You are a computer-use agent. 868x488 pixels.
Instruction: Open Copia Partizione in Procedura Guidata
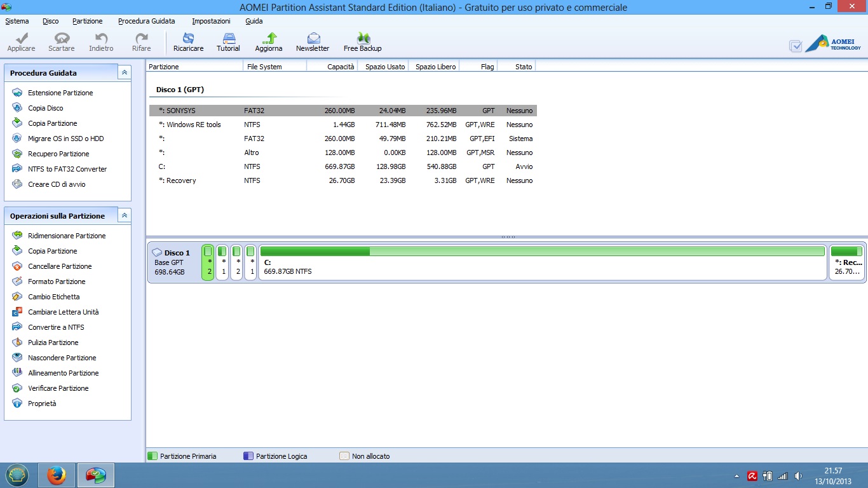coord(53,123)
